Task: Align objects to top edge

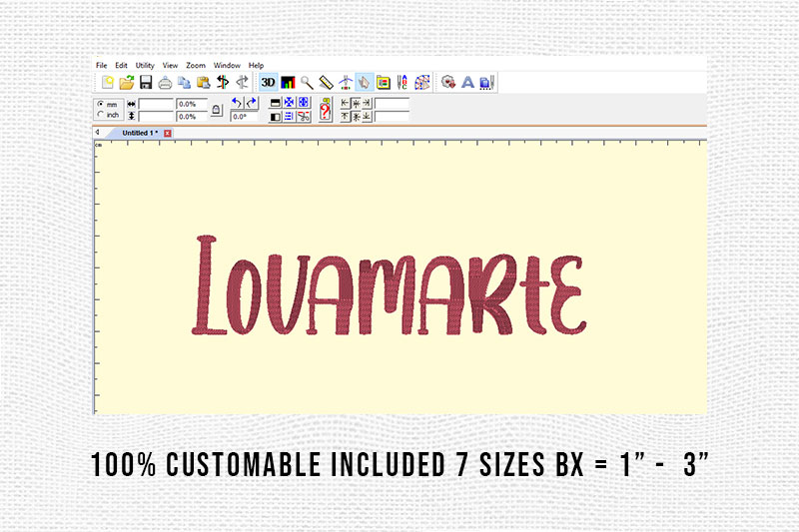Action: click(346, 117)
